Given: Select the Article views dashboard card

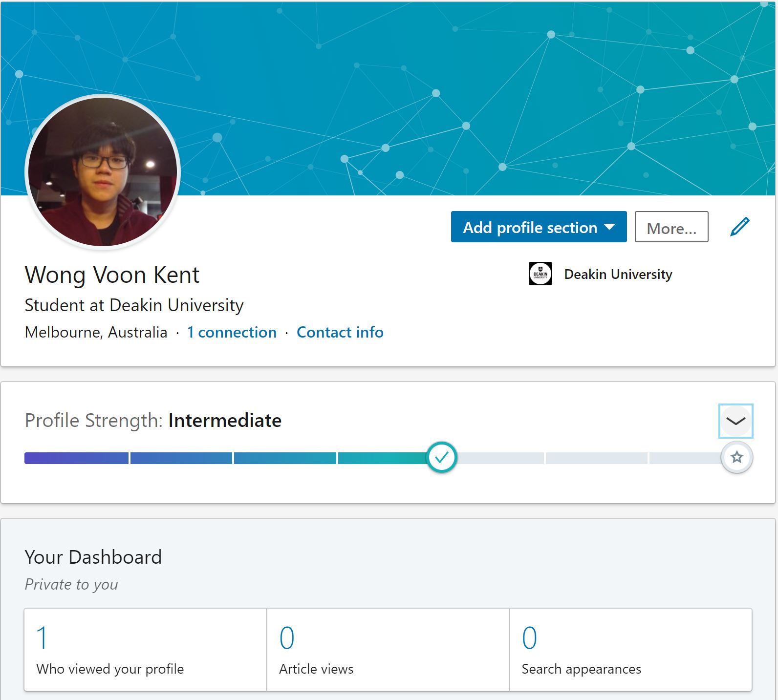Looking at the screenshot, I should (x=388, y=649).
